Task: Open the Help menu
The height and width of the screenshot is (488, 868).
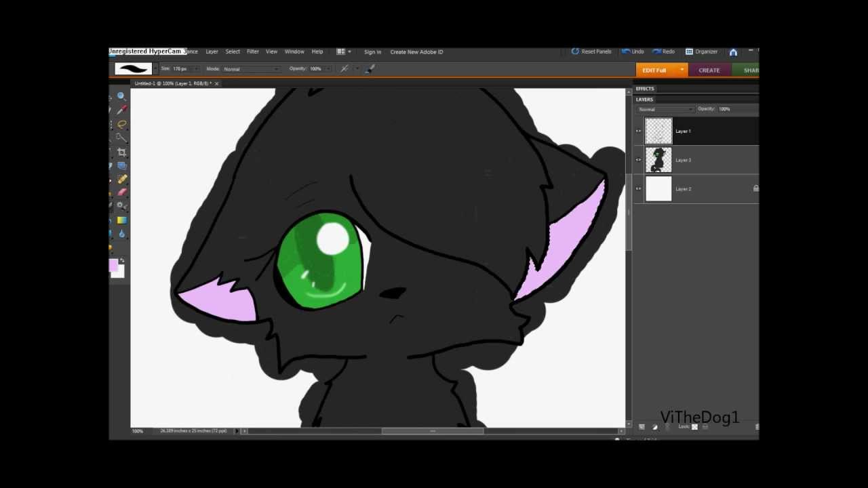Action: [x=317, y=52]
